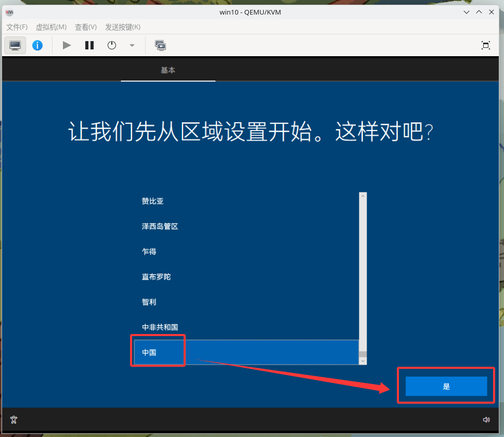Switch the VM viewer to fullscreen
The image size is (504, 437).
point(486,45)
